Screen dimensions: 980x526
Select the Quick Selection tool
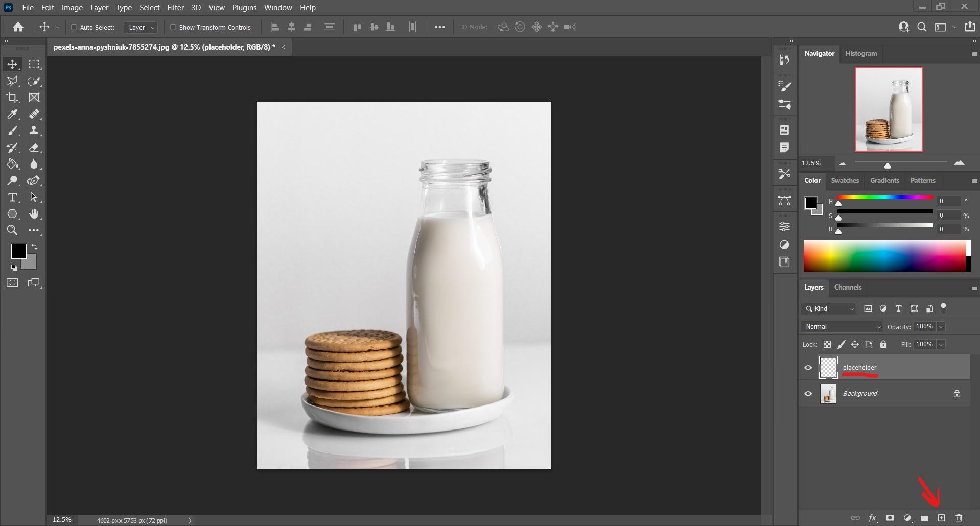pyautogui.click(x=34, y=81)
